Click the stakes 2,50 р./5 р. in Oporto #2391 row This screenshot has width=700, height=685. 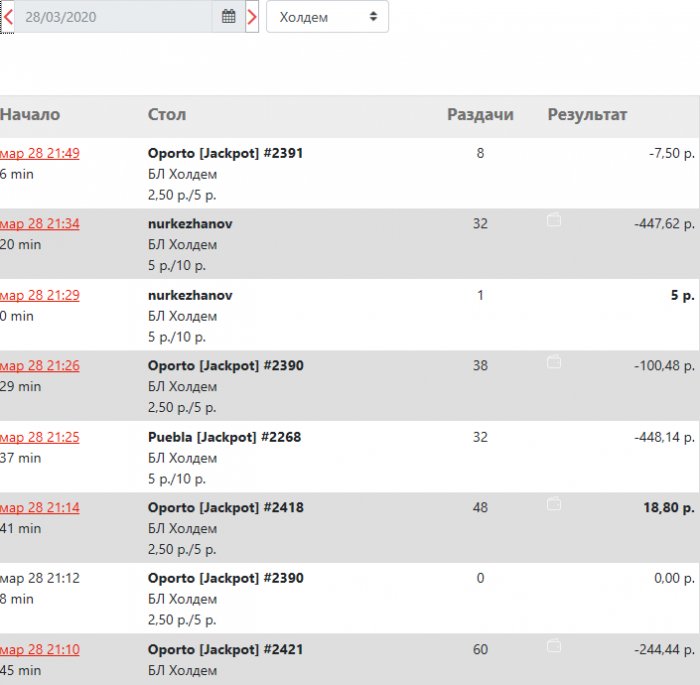pyautogui.click(x=182, y=195)
